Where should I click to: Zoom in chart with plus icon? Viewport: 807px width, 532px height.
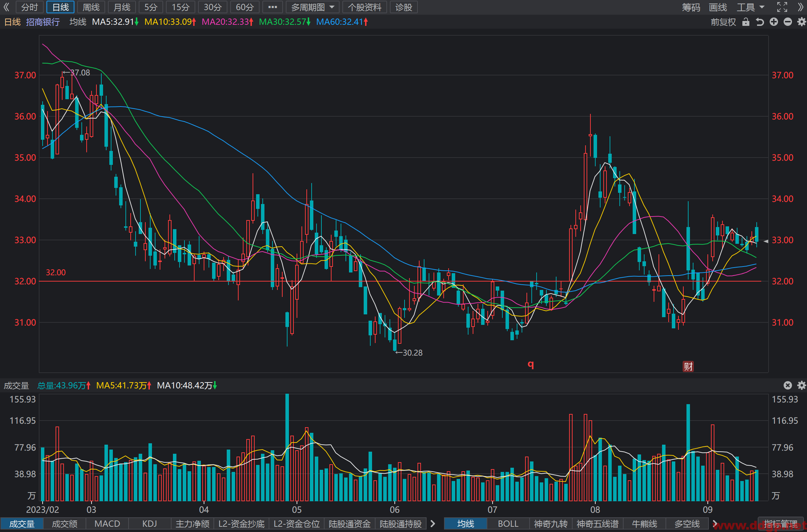(774, 22)
